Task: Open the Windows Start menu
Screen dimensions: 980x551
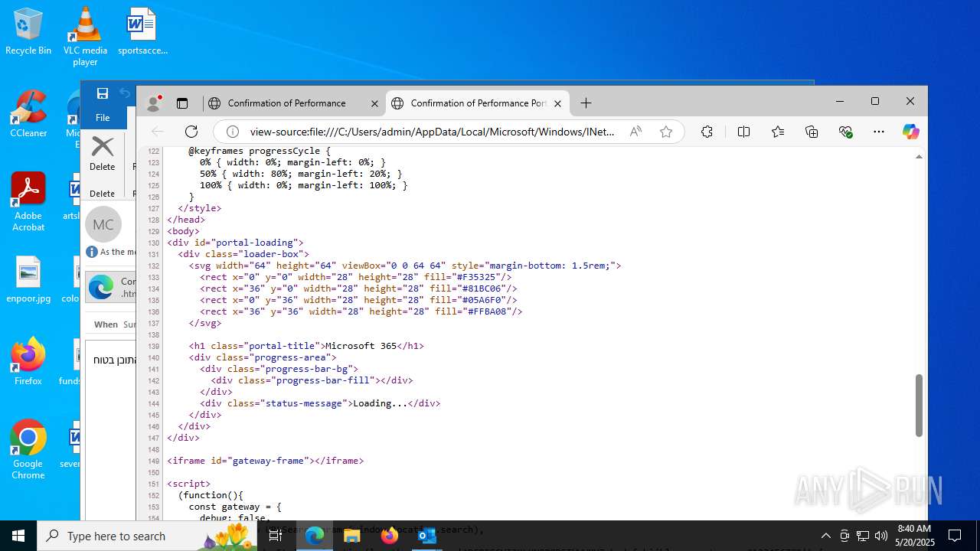Action: 18,536
